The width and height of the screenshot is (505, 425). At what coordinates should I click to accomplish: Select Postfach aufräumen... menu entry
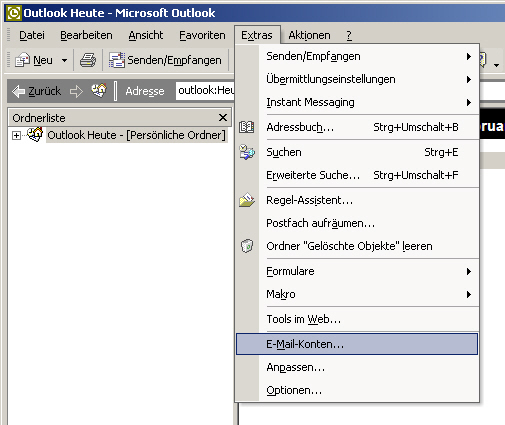(357, 223)
